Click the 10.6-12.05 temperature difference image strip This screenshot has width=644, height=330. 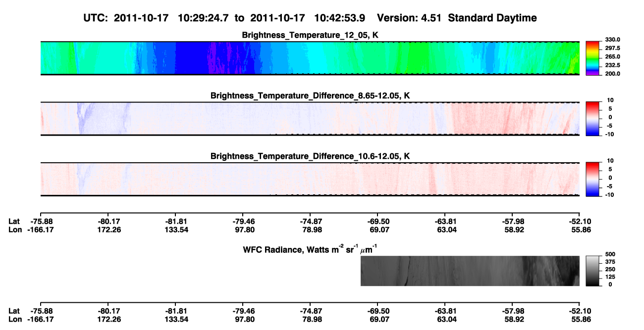pyautogui.click(x=310, y=179)
